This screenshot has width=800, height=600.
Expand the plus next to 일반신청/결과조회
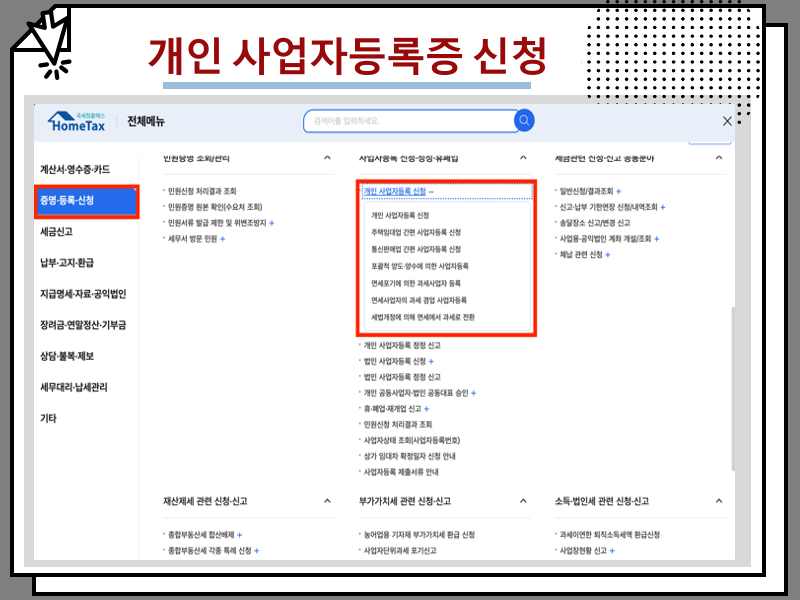click(618, 191)
